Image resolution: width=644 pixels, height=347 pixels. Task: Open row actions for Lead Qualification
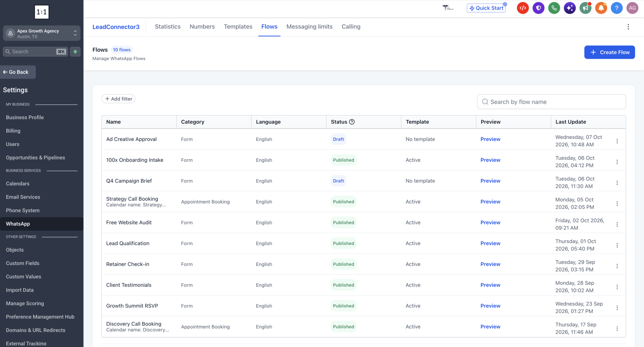pyautogui.click(x=617, y=245)
